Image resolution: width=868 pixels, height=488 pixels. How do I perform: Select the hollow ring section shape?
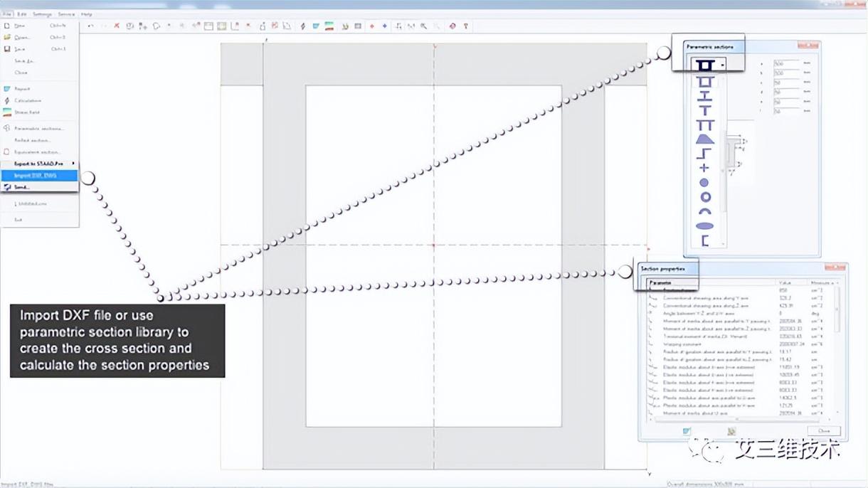[704, 197]
